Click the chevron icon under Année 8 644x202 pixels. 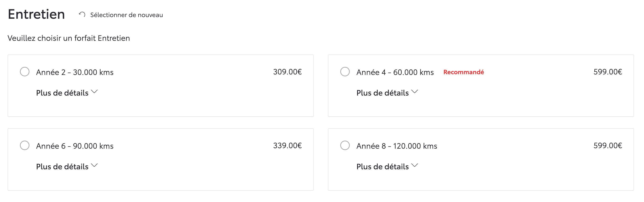tap(415, 165)
